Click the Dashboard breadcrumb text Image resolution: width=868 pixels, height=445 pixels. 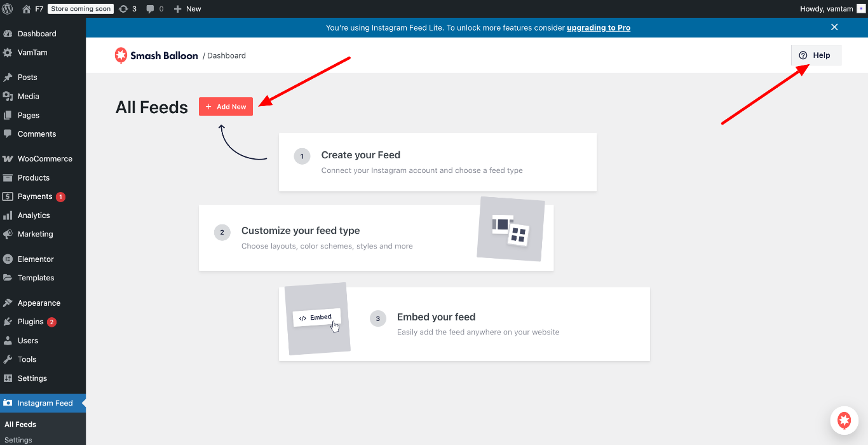[226, 56]
